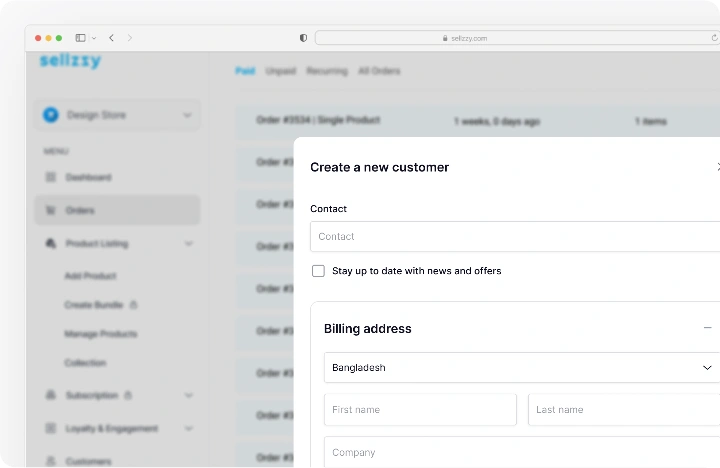Image resolution: width=720 pixels, height=468 pixels.
Task: Open the sidebar toggle dropdown chevron
Action: tap(94, 38)
